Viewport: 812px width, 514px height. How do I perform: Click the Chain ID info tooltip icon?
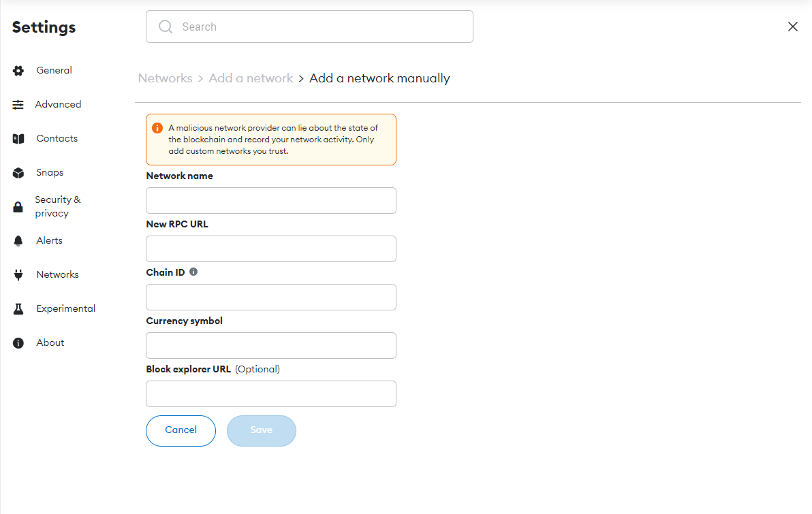(193, 272)
